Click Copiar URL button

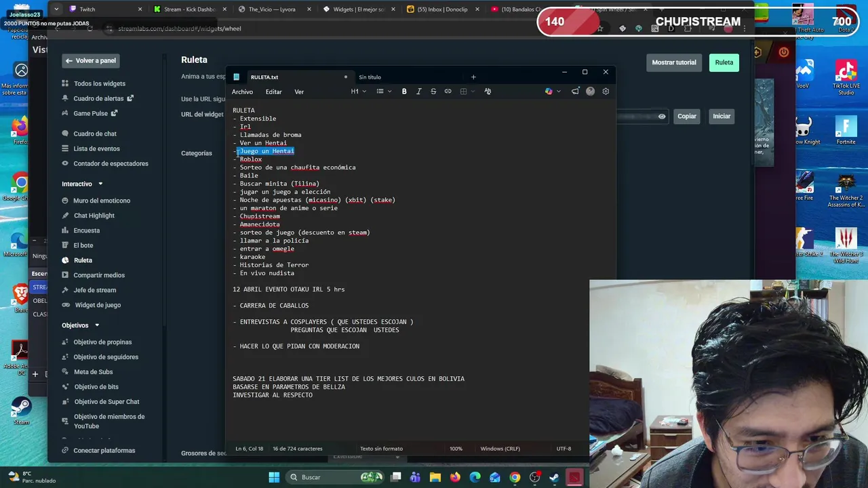click(x=687, y=117)
